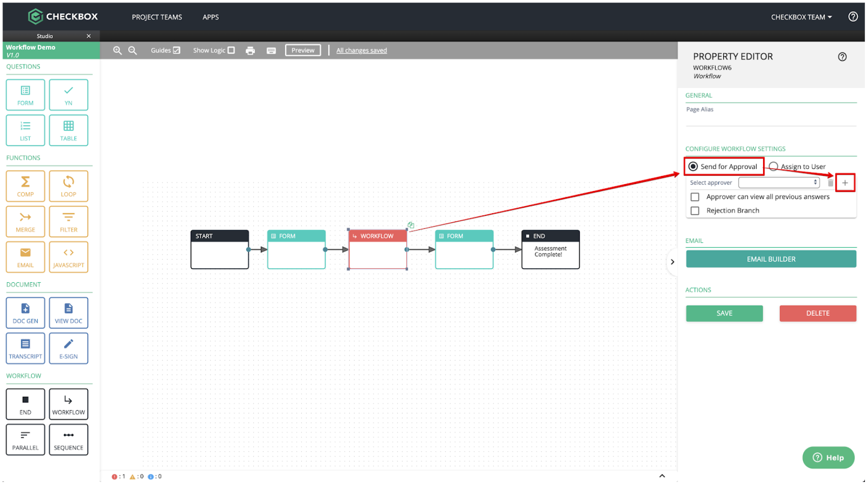
Task: Zoom in on the canvas
Action: point(118,50)
